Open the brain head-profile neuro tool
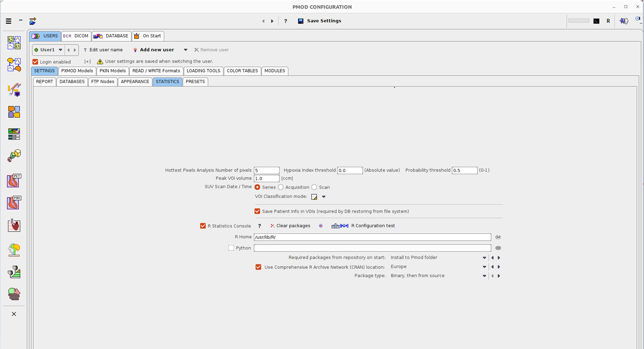This screenshot has height=349, width=644. (14, 250)
